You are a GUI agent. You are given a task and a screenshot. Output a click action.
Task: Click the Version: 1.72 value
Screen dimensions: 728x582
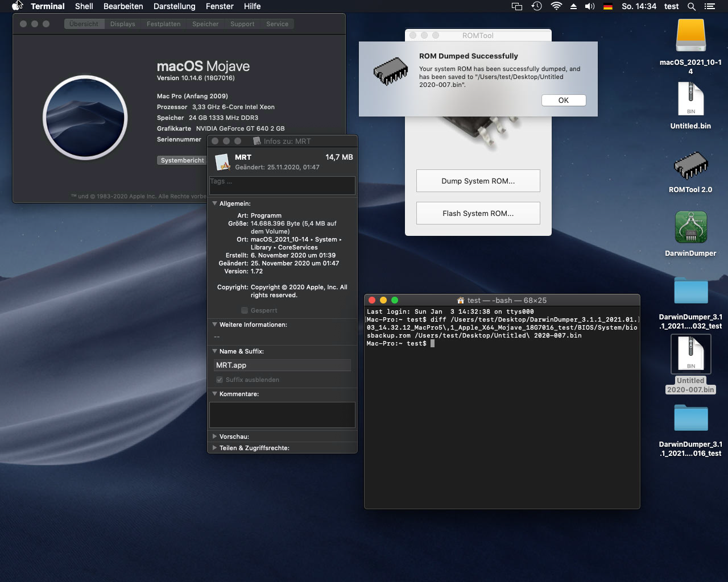[257, 271]
